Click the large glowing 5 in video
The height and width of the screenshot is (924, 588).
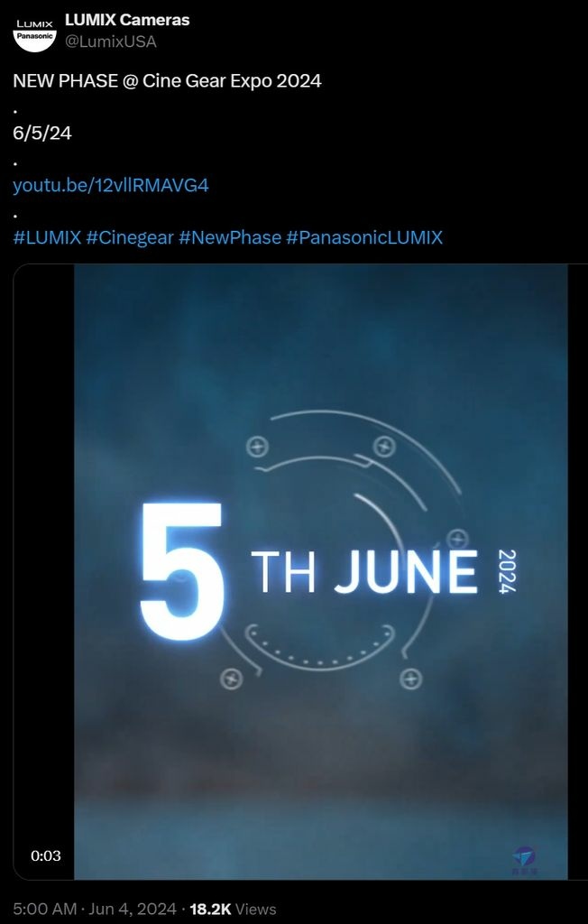(x=181, y=571)
